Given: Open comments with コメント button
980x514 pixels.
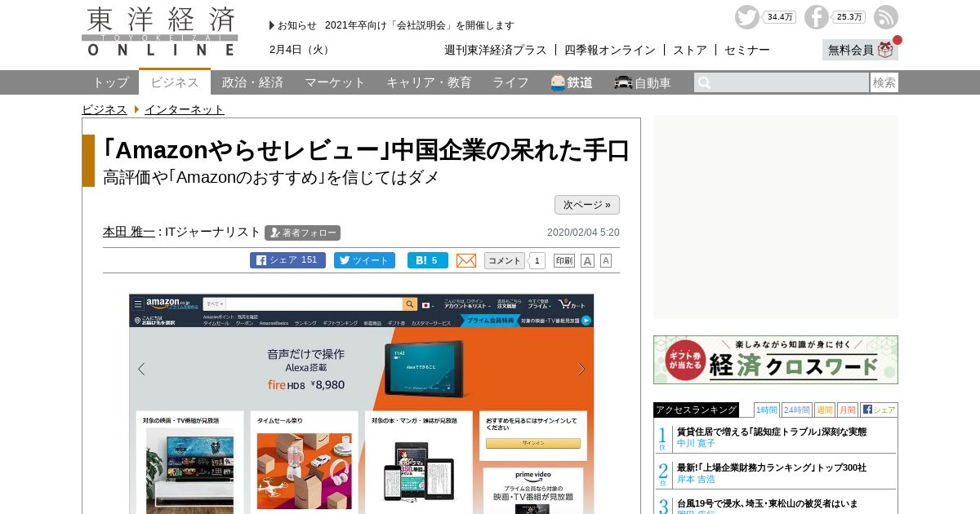Looking at the screenshot, I should click(505, 260).
